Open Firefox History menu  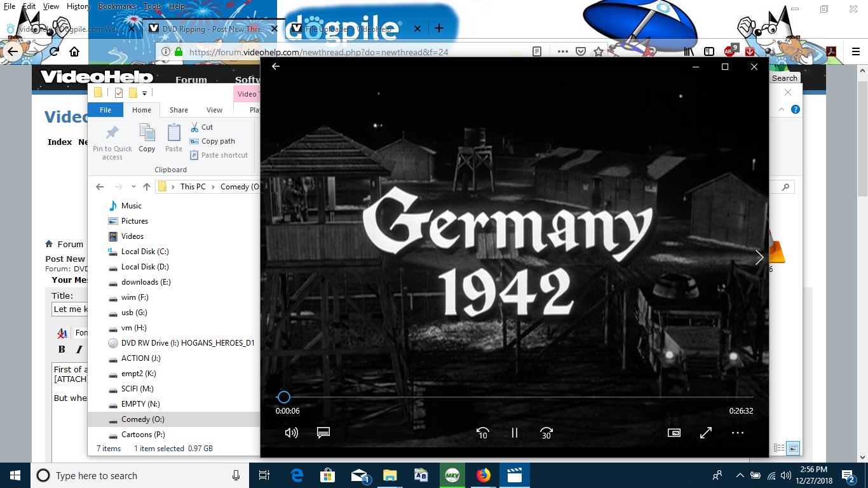[x=79, y=6]
